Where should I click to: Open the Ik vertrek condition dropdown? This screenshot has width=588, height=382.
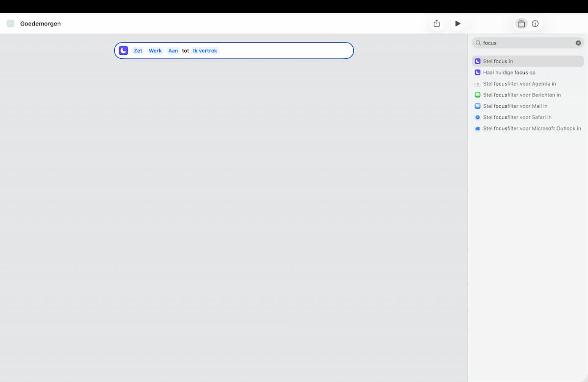(x=205, y=50)
